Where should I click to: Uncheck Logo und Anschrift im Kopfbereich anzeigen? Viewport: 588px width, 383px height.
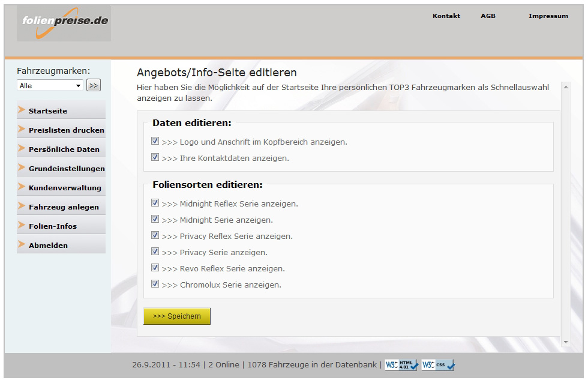tap(155, 141)
